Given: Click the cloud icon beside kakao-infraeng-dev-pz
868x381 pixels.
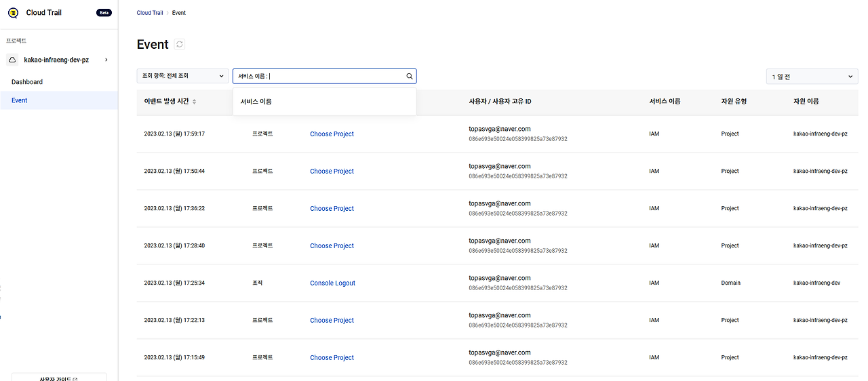Looking at the screenshot, I should tap(12, 60).
